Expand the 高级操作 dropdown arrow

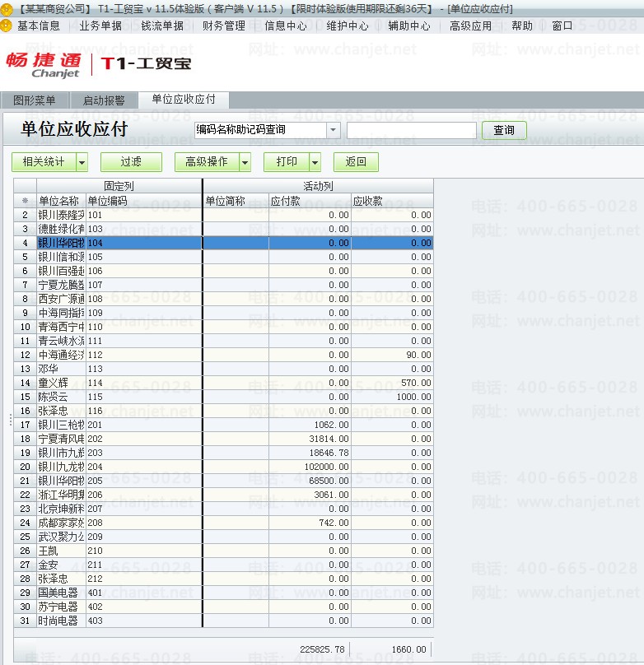tap(245, 162)
